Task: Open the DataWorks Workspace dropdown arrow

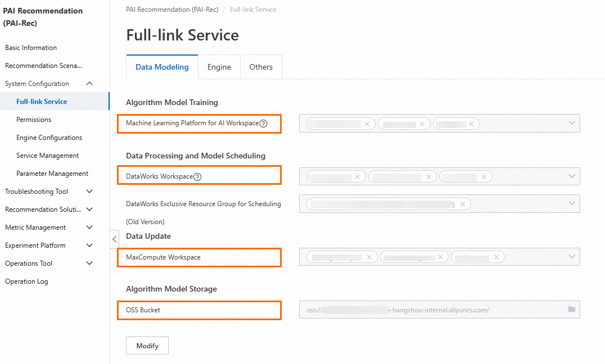Action: pos(572,176)
